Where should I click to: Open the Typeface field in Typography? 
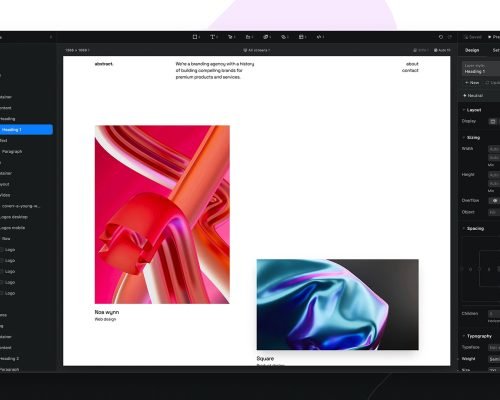click(x=494, y=348)
